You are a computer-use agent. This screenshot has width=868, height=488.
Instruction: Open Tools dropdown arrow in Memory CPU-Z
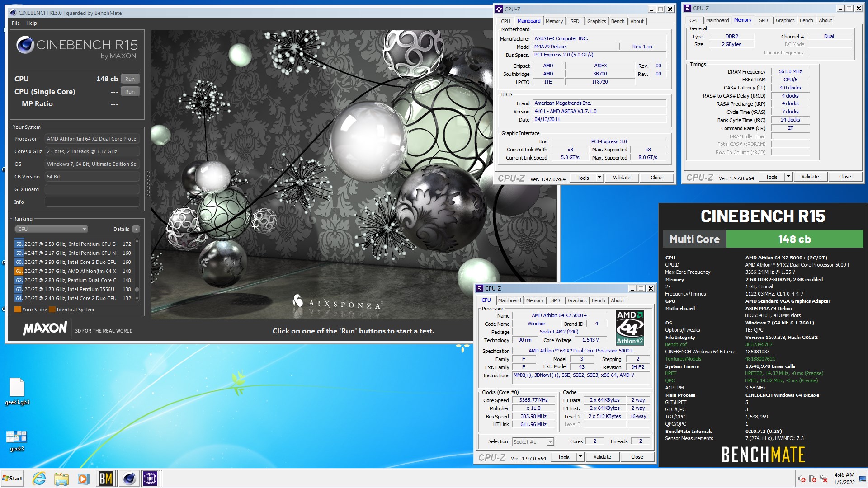788,177
